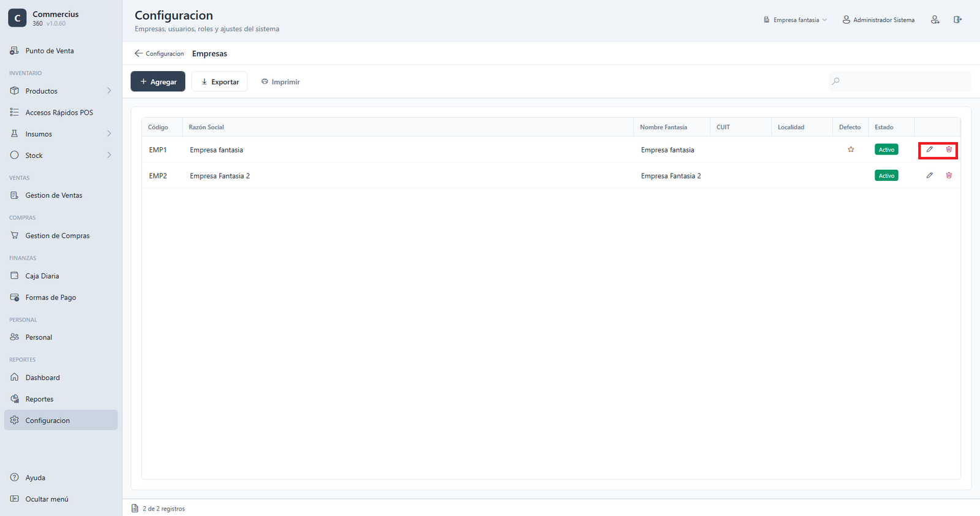Open the Empresa fantasia company dropdown
The image size is (980, 516).
click(795, 20)
